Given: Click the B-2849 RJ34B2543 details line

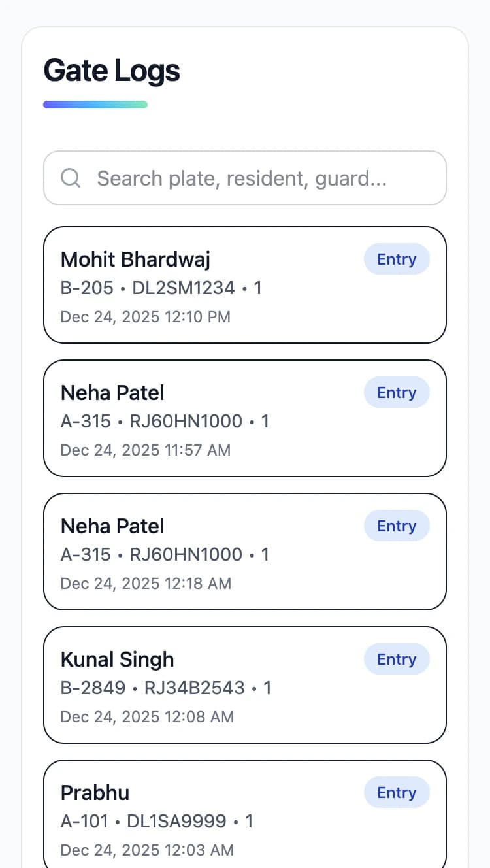Looking at the screenshot, I should pyautogui.click(x=166, y=688).
